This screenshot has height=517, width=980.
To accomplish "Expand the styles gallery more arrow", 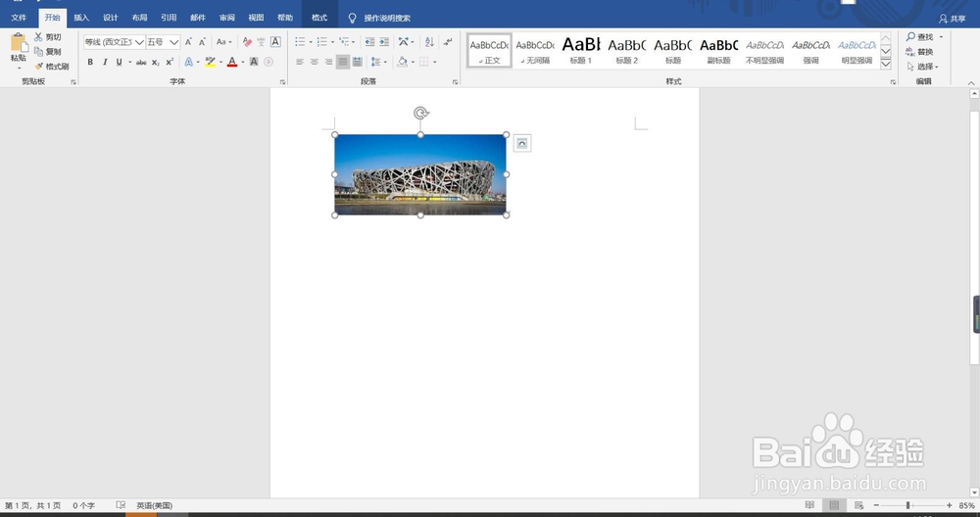I will tap(886, 64).
